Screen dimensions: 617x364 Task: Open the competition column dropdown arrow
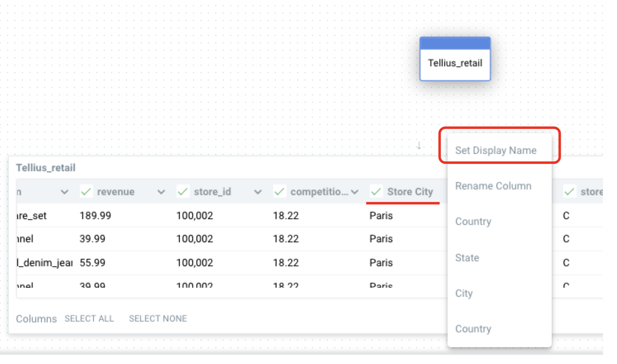coord(355,192)
